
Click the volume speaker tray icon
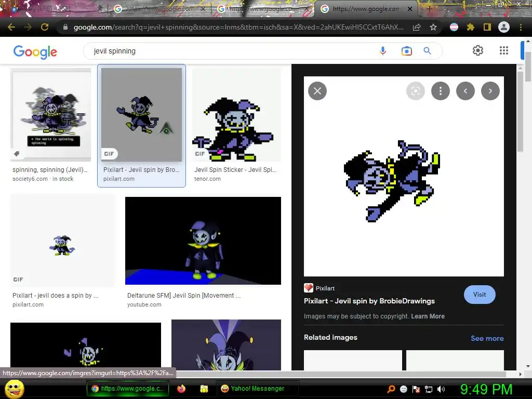pos(441,389)
